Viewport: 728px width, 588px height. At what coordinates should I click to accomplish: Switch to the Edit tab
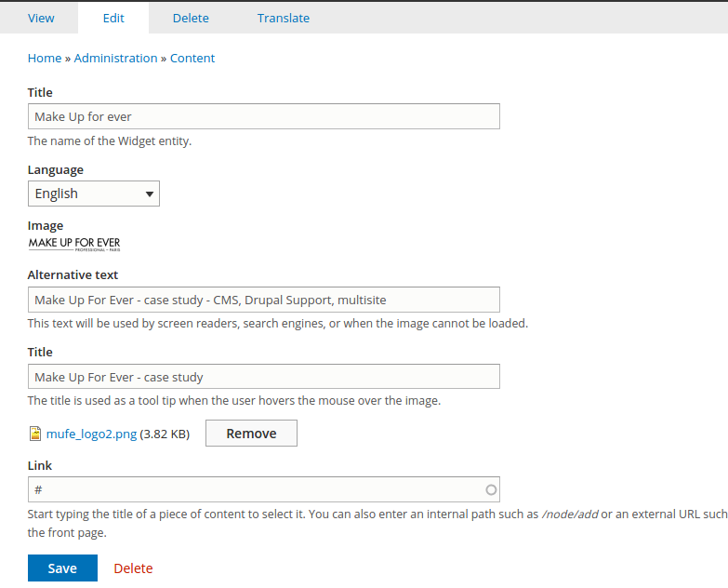[x=113, y=18]
